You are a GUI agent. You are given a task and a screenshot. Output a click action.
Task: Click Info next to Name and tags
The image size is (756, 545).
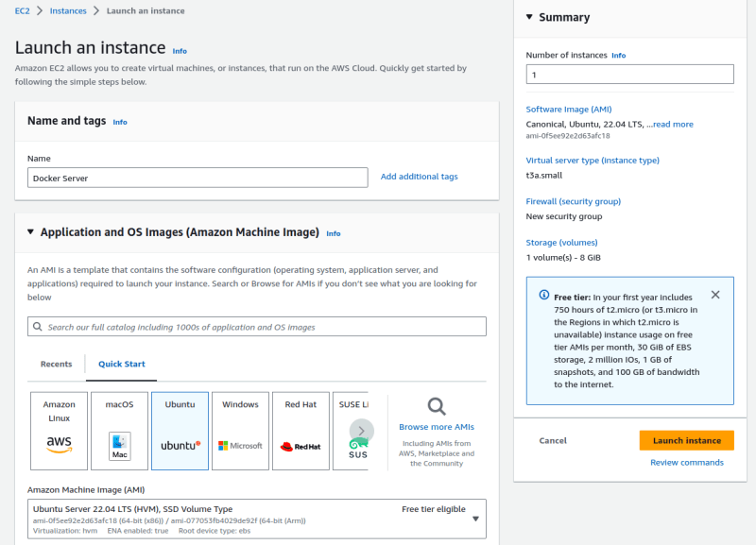point(120,123)
